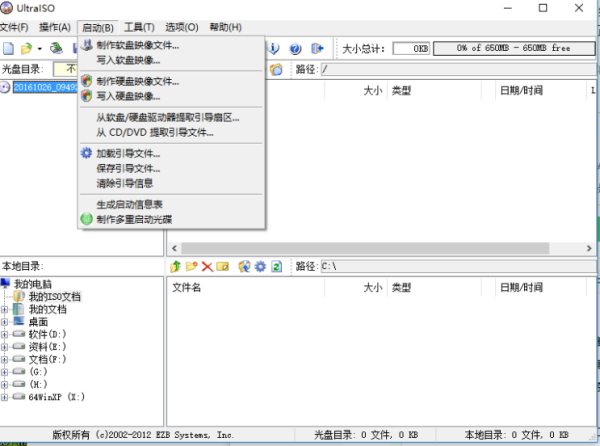This screenshot has height=446, width=600.
Task: Click the clock icon beside upper 路径
Action: click(x=276, y=69)
